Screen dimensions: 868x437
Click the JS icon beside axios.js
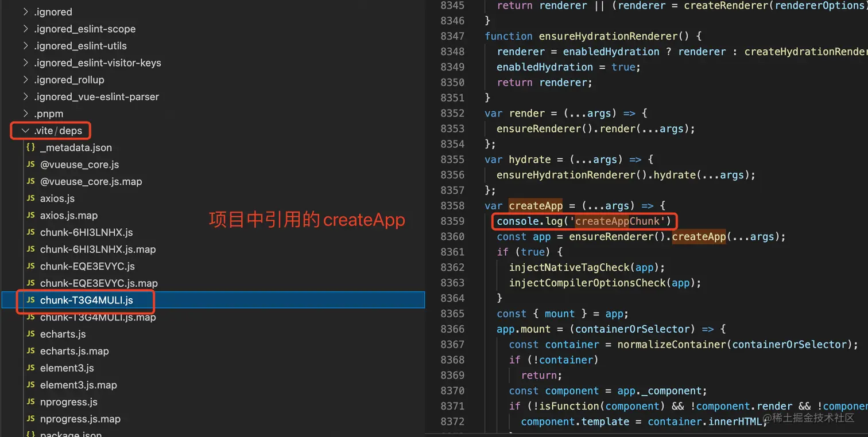coord(30,198)
